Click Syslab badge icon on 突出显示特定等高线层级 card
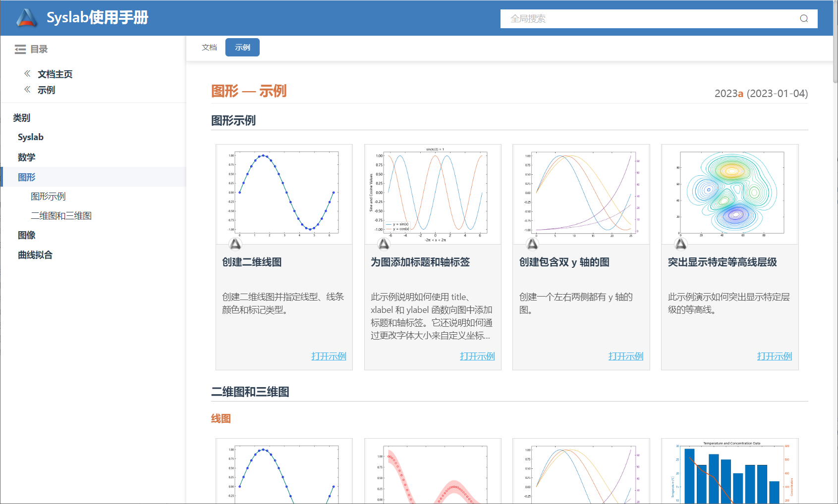 (681, 244)
